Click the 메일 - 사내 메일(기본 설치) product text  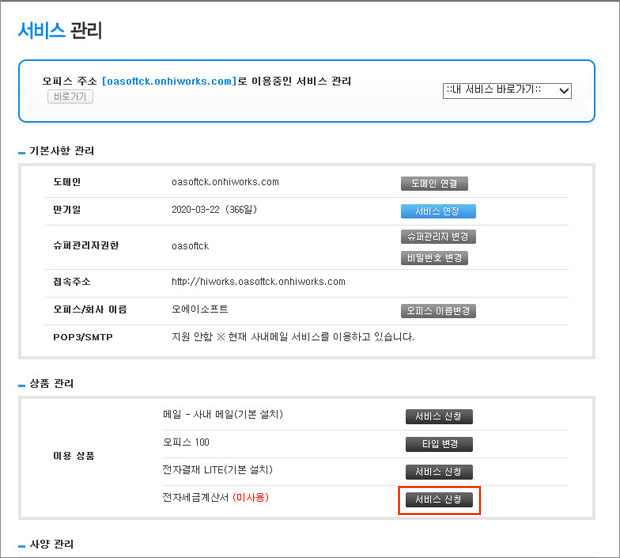223,414
